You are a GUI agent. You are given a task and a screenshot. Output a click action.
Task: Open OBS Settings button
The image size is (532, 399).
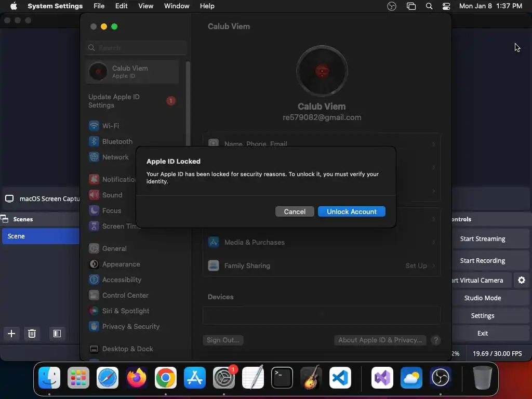pos(490,315)
